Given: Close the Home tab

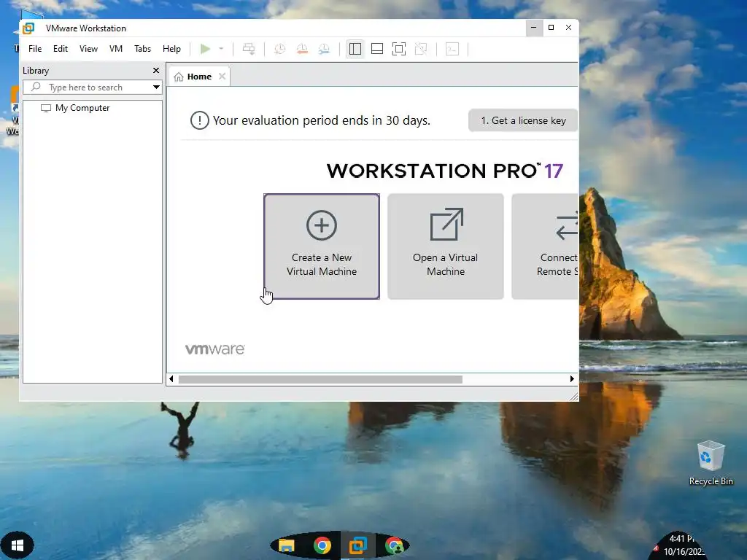Looking at the screenshot, I should pyautogui.click(x=222, y=76).
